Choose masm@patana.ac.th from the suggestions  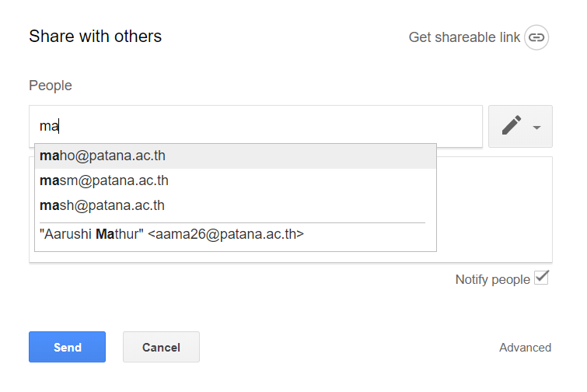click(x=236, y=180)
